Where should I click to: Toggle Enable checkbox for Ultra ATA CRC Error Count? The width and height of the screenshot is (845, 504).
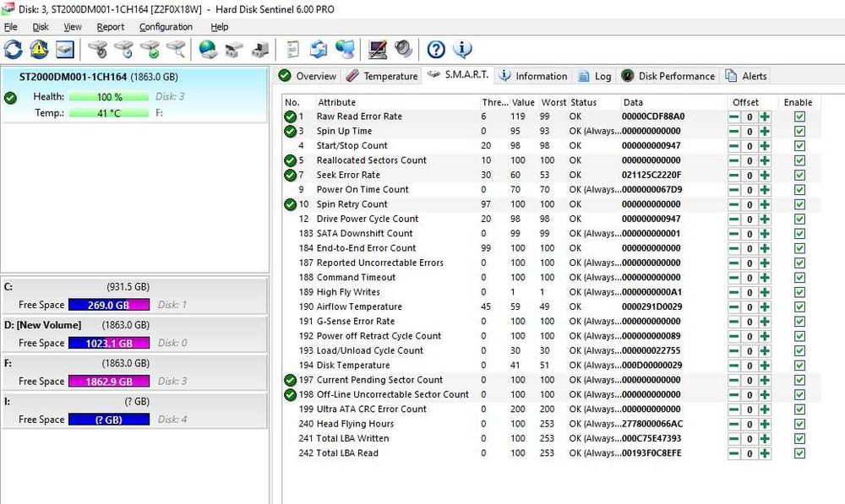click(x=799, y=409)
